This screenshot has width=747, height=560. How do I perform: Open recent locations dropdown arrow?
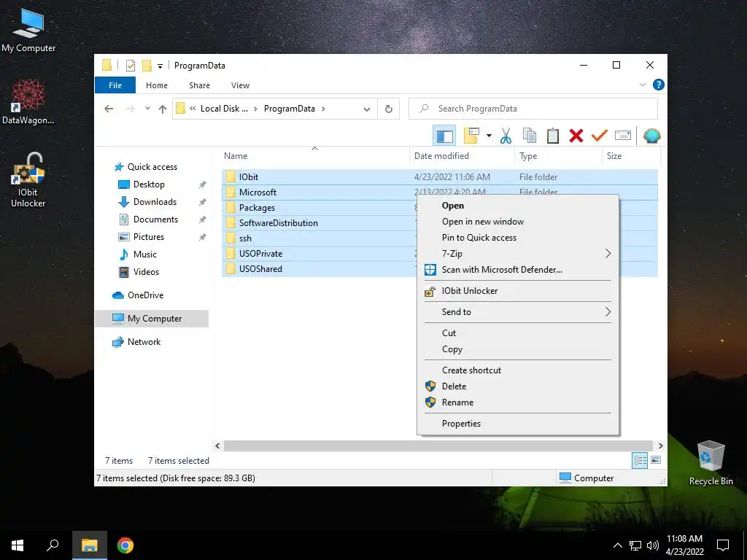pyautogui.click(x=147, y=109)
